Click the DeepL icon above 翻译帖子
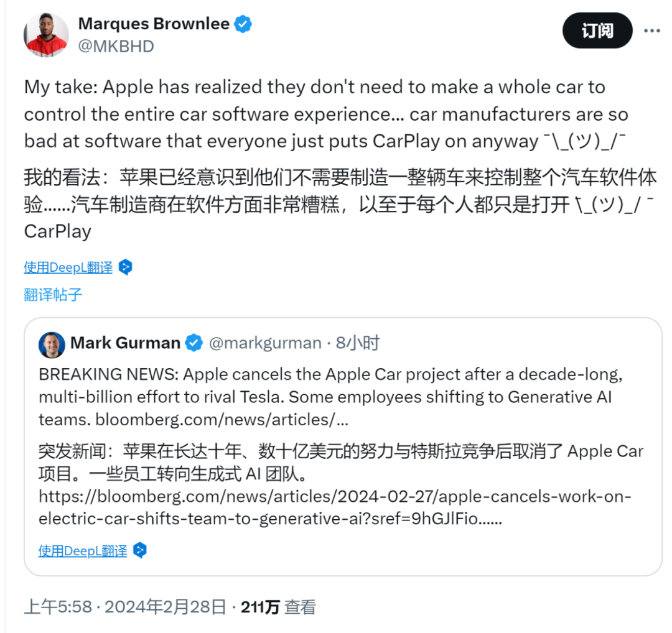672x633 pixels. point(126,267)
